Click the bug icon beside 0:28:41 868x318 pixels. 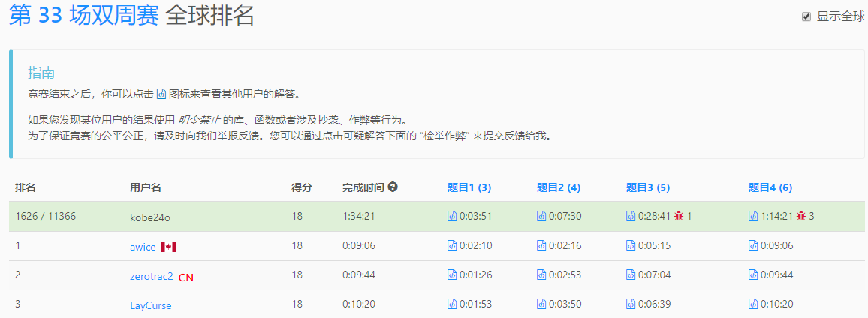click(x=679, y=216)
